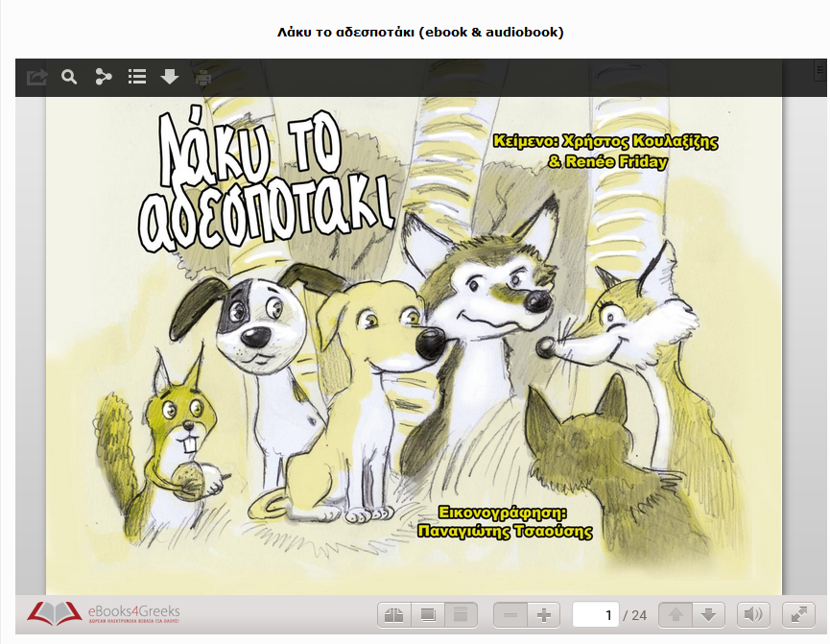Switch to continuous scroll view mode
Viewport: 830px width, 644px height.
(x=461, y=614)
